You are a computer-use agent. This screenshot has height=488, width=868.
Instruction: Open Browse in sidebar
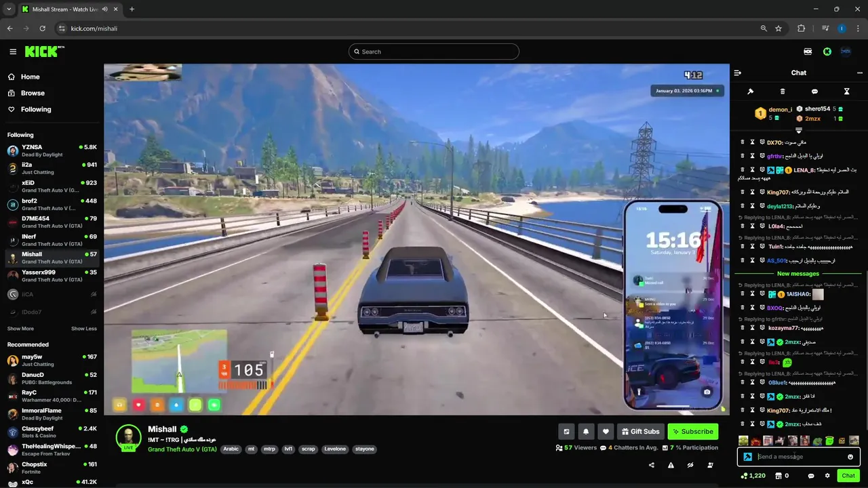[33, 93]
